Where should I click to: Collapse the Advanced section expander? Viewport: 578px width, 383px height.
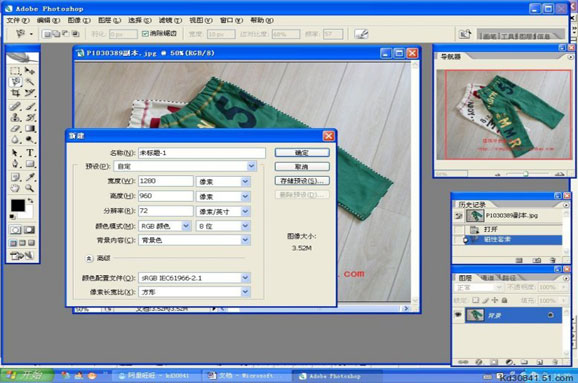89,258
